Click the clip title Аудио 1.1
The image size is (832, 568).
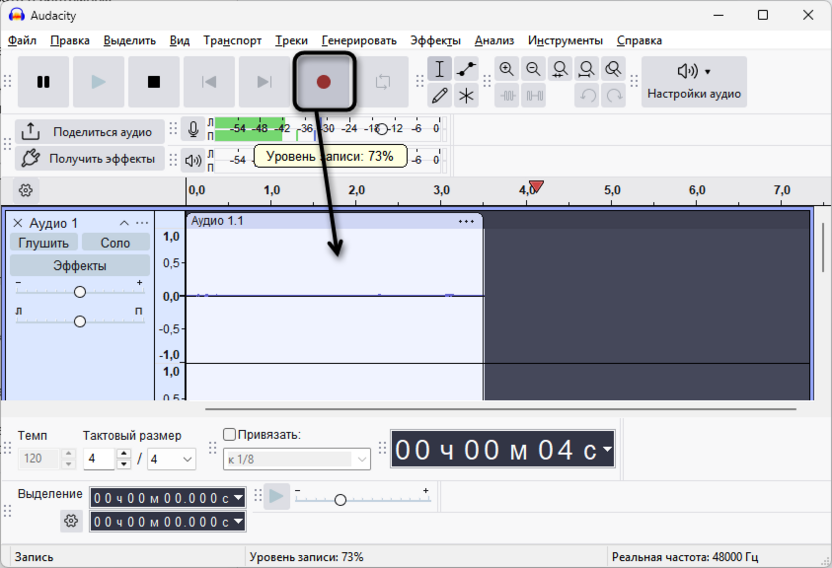pos(217,221)
